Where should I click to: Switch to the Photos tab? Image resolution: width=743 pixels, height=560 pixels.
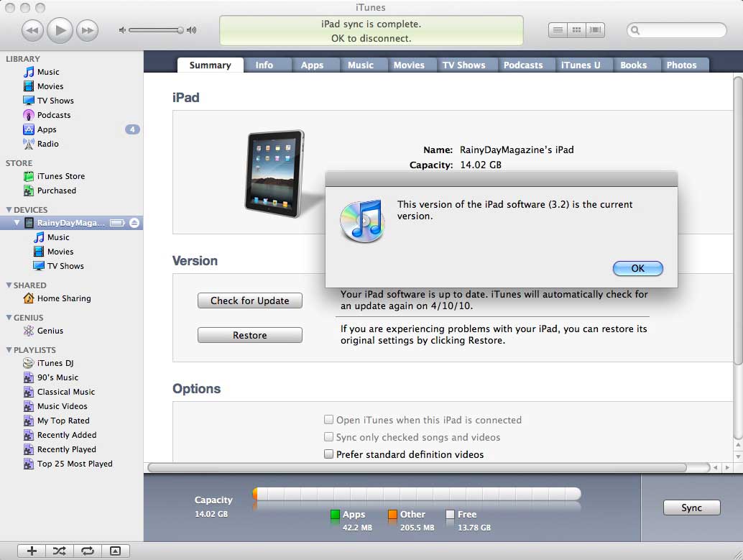682,65
